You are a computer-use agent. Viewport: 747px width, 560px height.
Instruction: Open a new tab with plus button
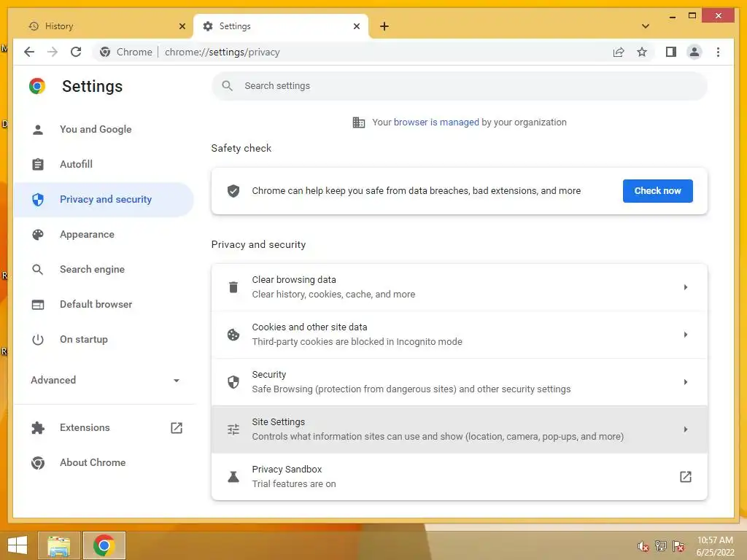coord(384,26)
